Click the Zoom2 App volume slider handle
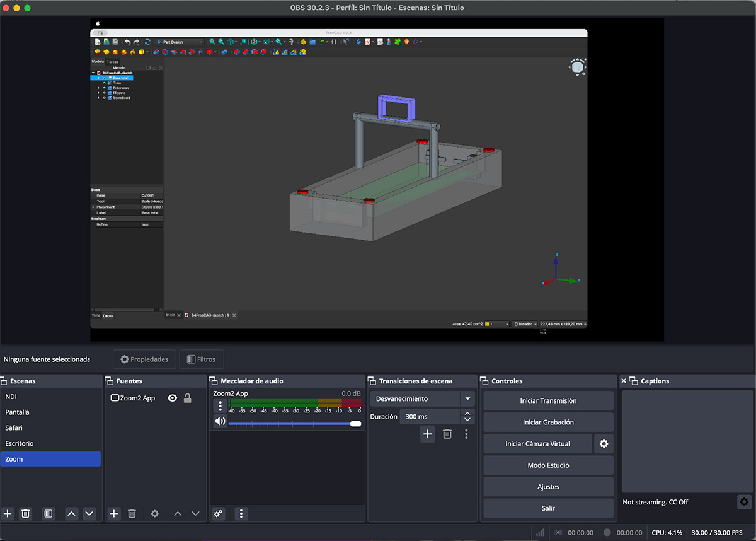Image resolution: width=756 pixels, height=541 pixels. coord(355,424)
